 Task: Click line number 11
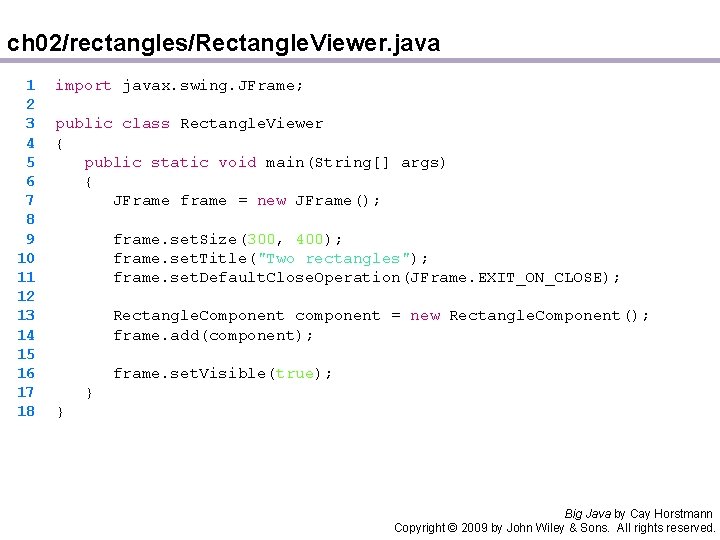26,277
